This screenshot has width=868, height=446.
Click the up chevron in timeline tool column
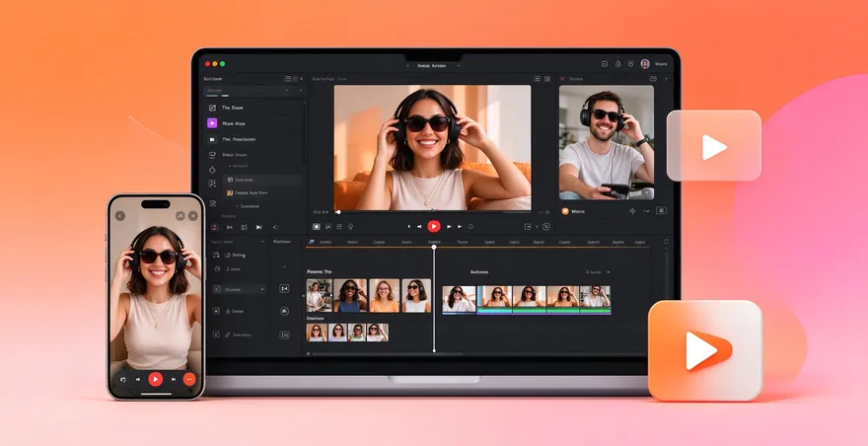pos(284,267)
